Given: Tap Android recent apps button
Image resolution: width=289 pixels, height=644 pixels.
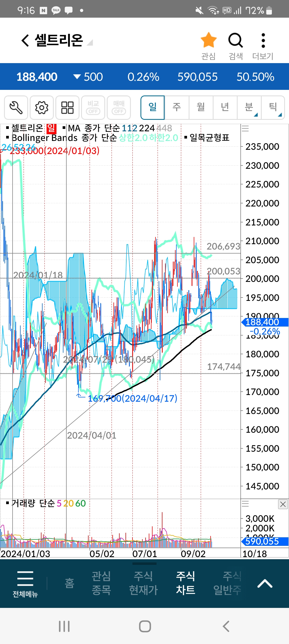Looking at the screenshot, I should (64, 626).
